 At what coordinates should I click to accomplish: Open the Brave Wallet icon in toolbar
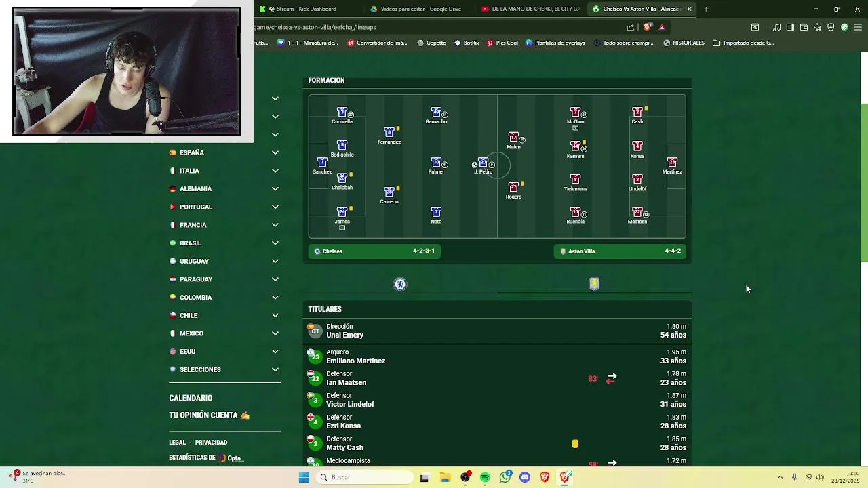click(804, 27)
